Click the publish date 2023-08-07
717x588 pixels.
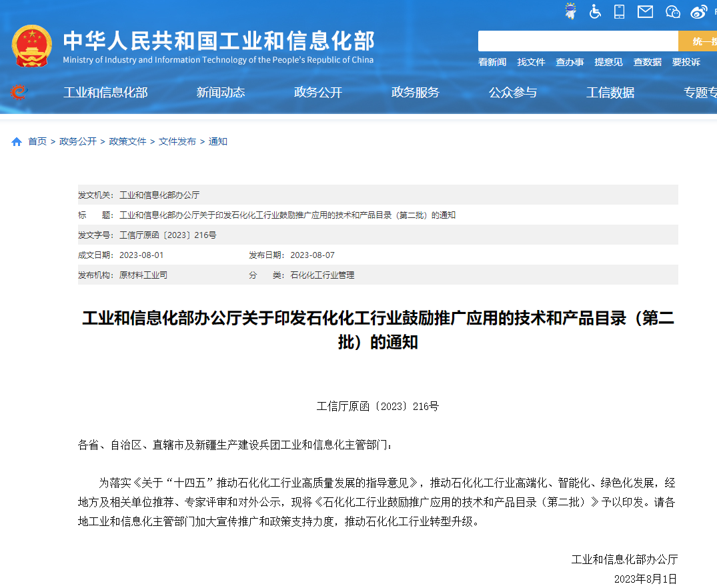click(312, 255)
